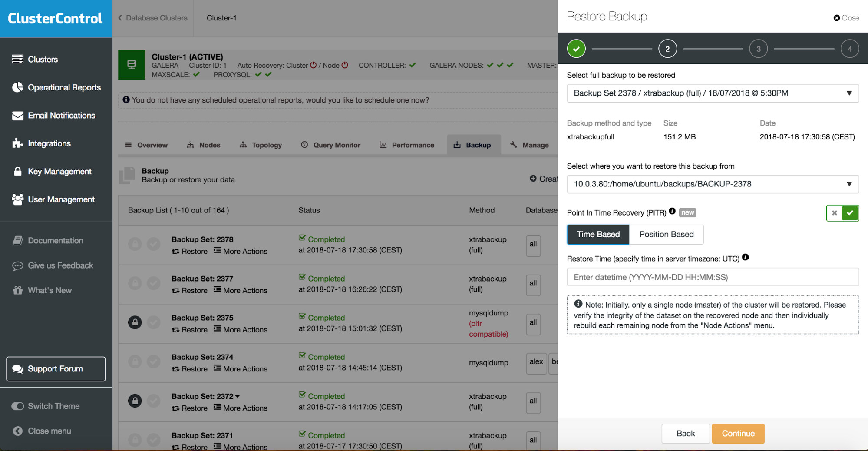Open More Actions for Backup Set 2372
Image resolution: width=868 pixels, height=451 pixels.
[x=241, y=408]
